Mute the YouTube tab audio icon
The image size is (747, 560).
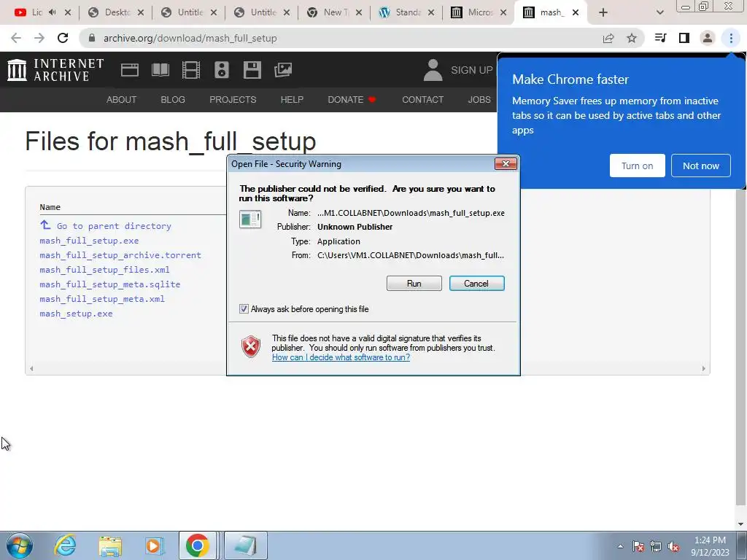coord(53,12)
